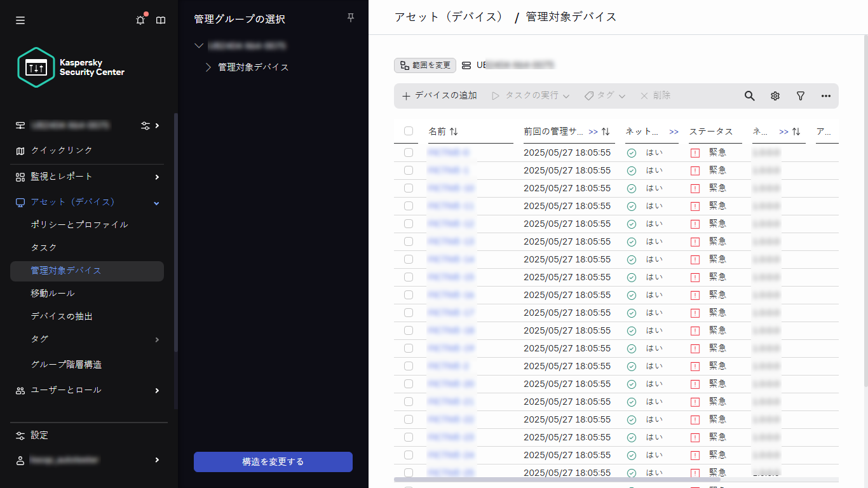Open the filter funnel icon
Image resolution: width=868 pixels, height=488 pixels.
tap(800, 96)
